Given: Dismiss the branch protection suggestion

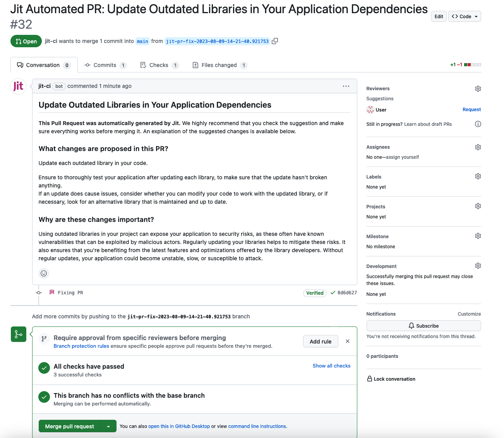Looking at the screenshot, I should (x=348, y=341).
